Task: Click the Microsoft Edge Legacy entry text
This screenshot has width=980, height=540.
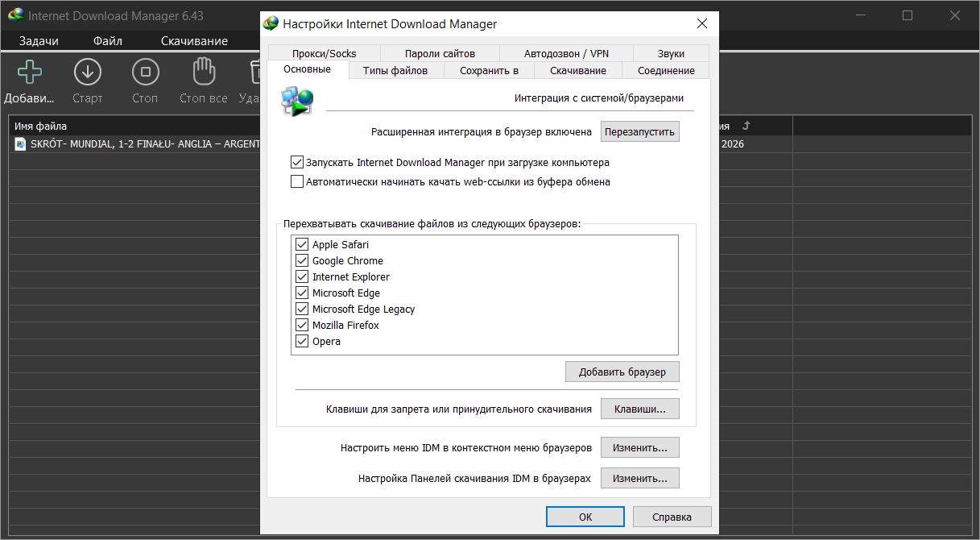Action: 363,309
